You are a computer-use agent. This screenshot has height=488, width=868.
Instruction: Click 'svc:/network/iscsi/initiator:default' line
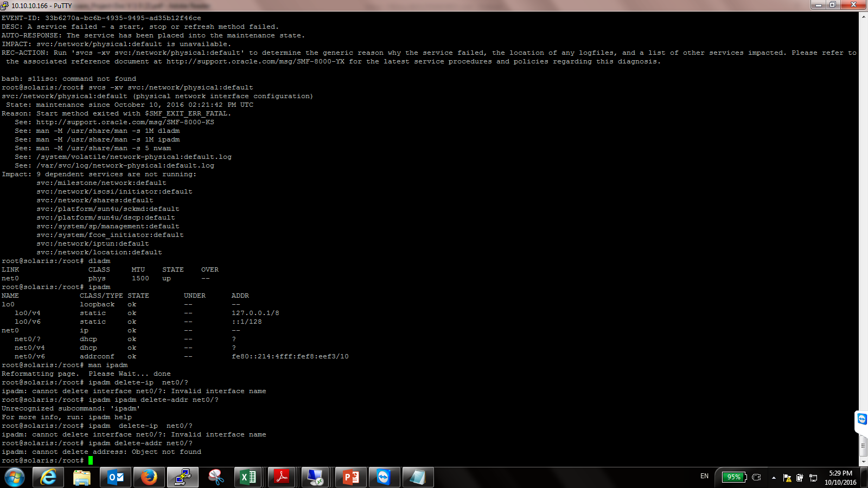[x=114, y=191]
